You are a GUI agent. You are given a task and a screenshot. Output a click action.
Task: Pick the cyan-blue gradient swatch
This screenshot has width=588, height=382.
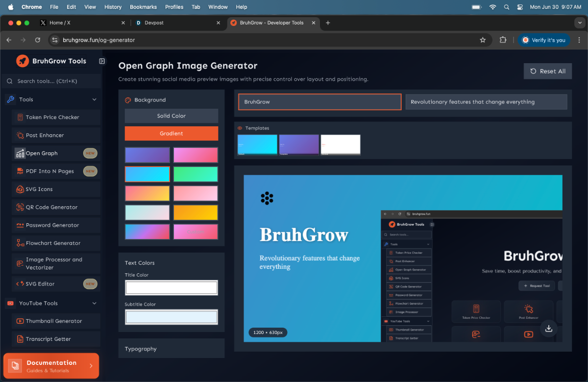147,174
